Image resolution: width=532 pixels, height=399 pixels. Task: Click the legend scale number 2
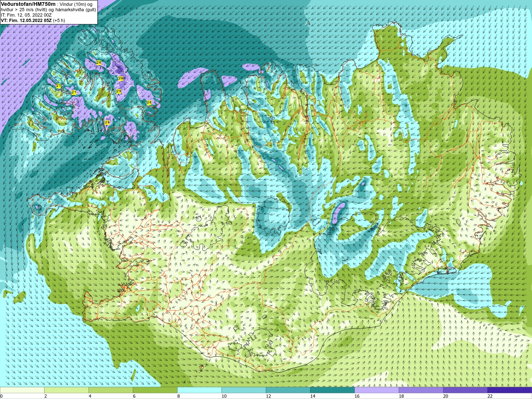pos(45,396)
